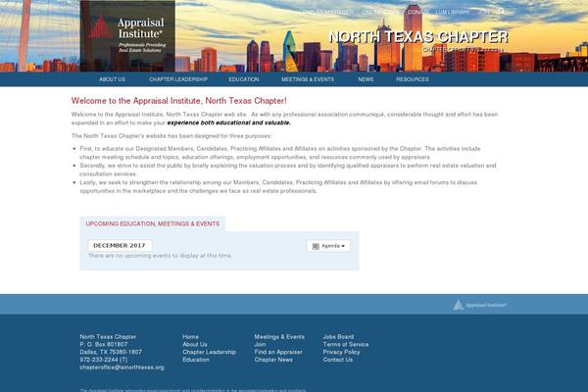Open the Agenda view dropdown
Viewport: 588px width, 392px height.
(x=328, y=246)
